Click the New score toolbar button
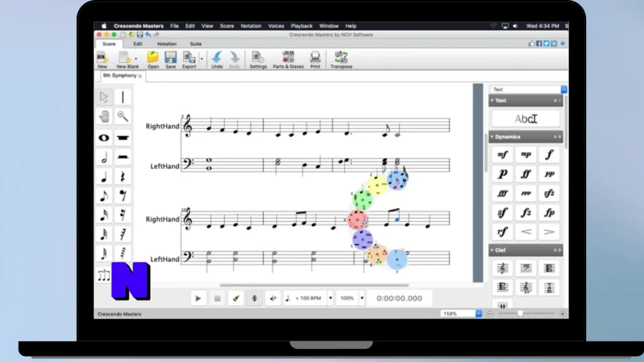644x362 pixels. pos(103,60)
